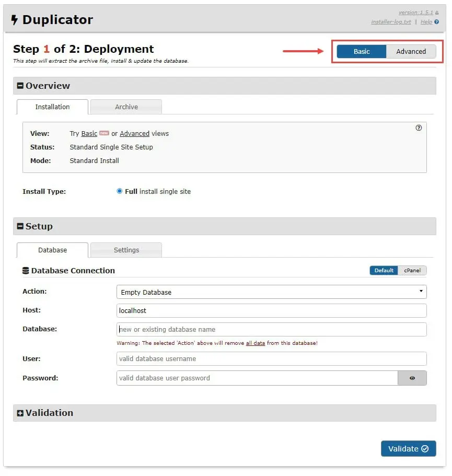The width and height of the screenshot is (452, 476).
Task: Click the 'all data' link in warning
Action: pyautogui.click(x=256, y=343)
